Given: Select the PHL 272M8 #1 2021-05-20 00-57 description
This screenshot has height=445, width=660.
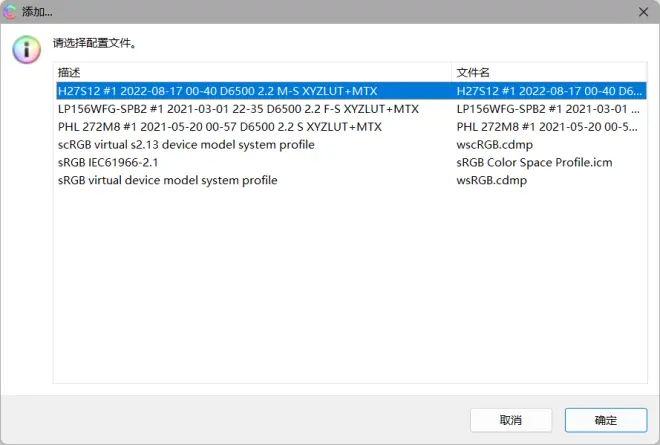Looking at the screenshot, I should [220, 127].
